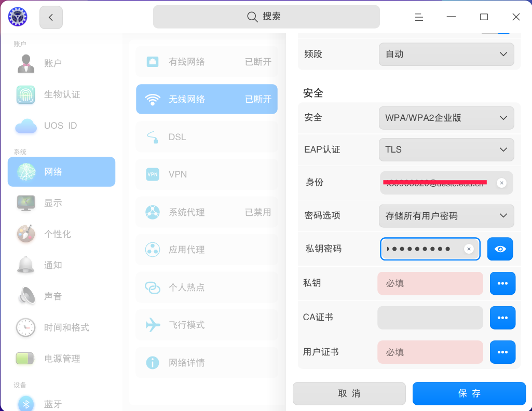Click the 取消 cancel button

(x=349, y=393)
